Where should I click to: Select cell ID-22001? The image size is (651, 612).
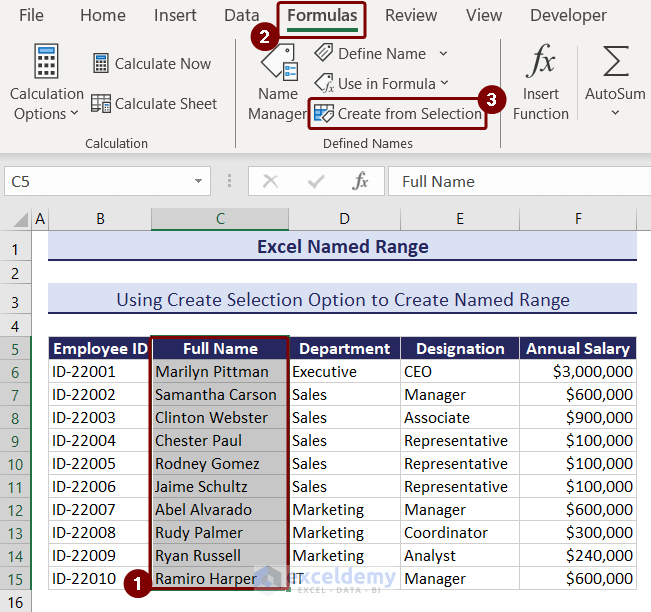100,371
